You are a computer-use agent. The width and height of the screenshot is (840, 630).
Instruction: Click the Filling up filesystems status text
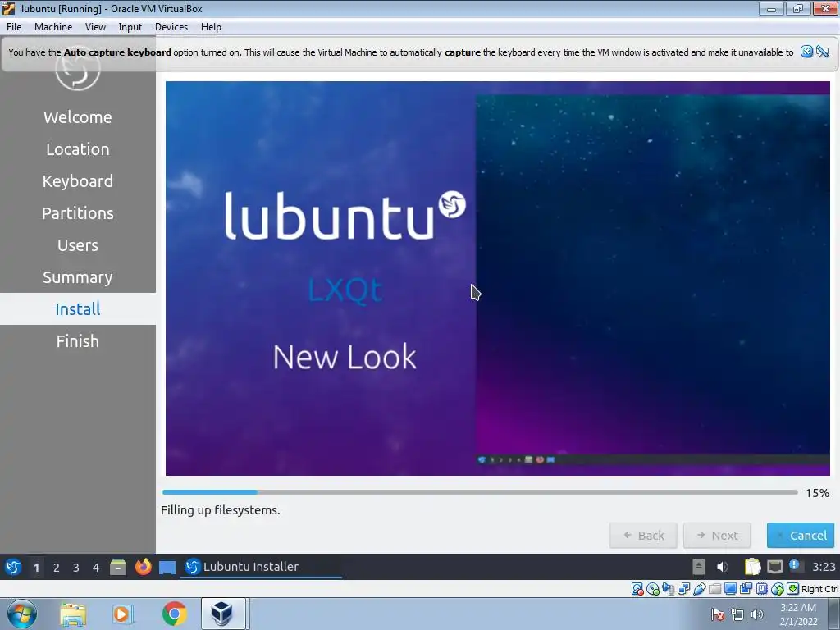click(x=220, y=510)
